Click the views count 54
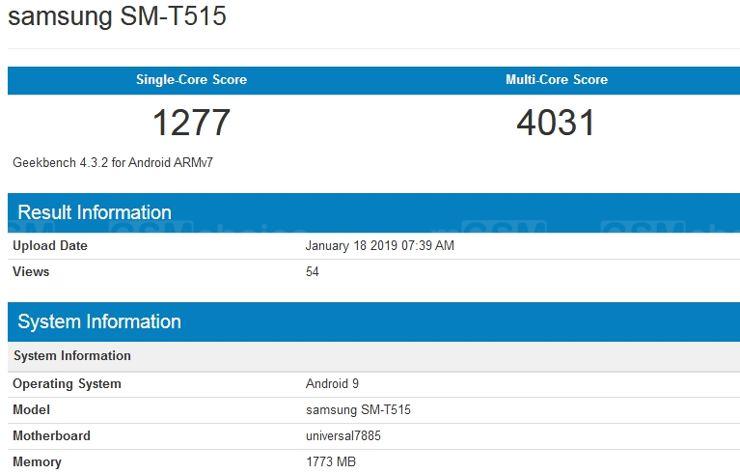 pyautogui.click(x=312, y=271)
